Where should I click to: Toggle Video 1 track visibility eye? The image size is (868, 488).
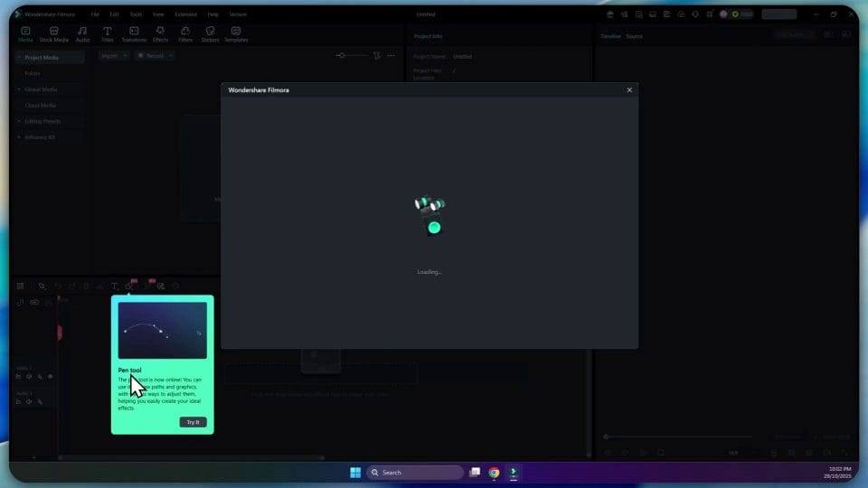(x=51, y=376)
